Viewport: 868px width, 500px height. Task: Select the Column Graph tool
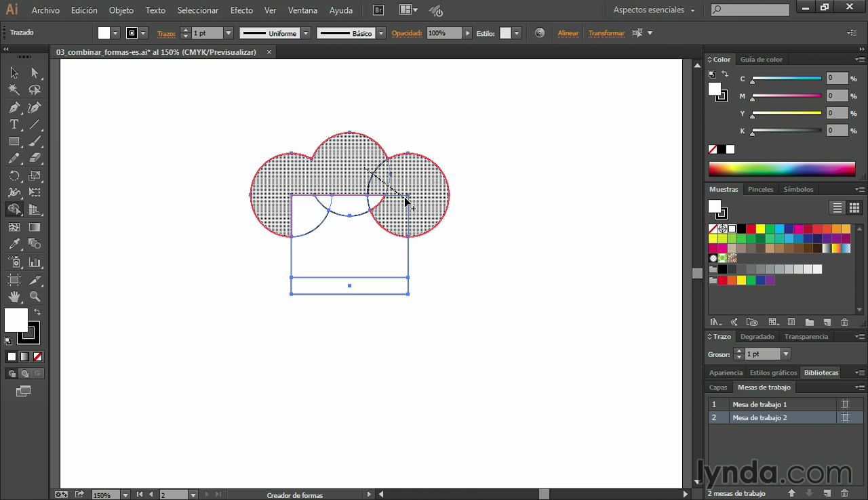click(x=35, y=262)
